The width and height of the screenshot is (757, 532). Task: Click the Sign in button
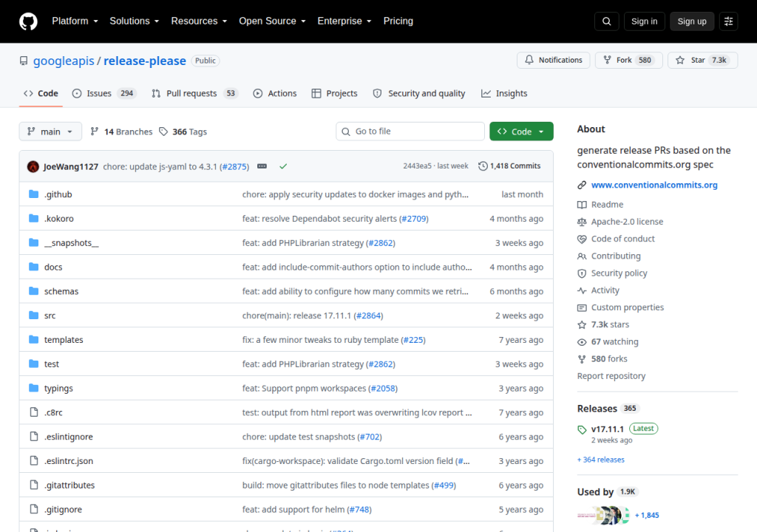click(x=644, y=21)
